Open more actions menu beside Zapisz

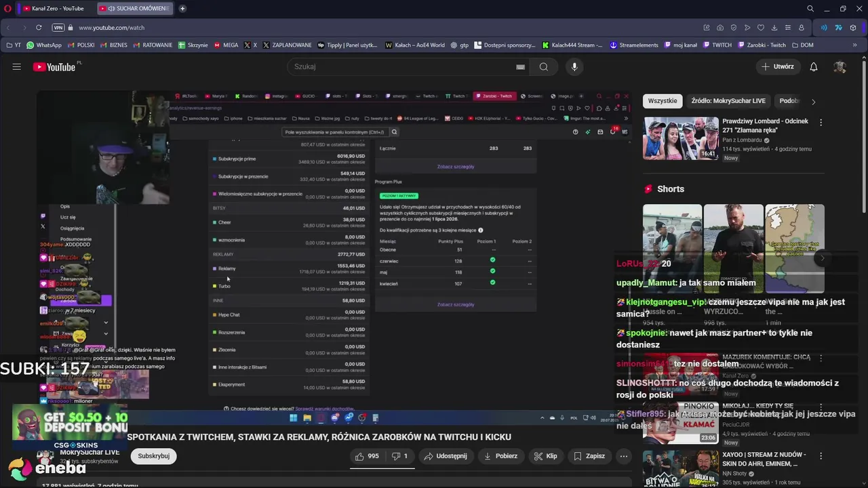(624, 456)
